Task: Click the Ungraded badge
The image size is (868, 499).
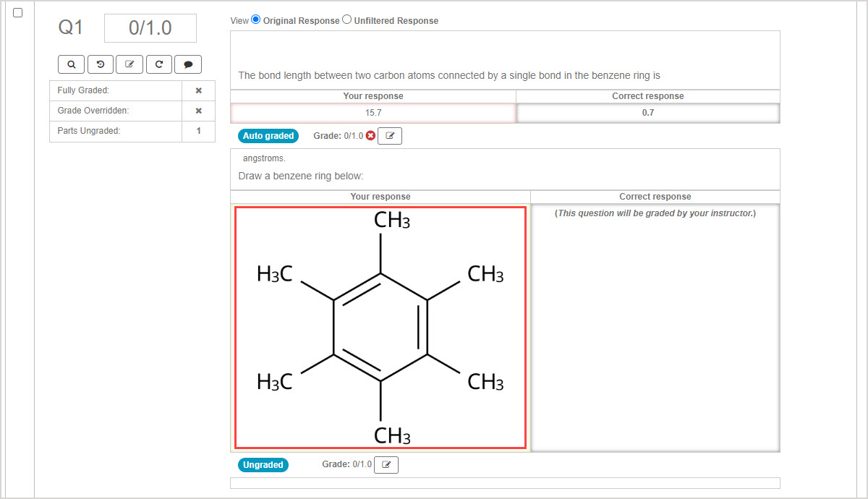Action: 263,464
